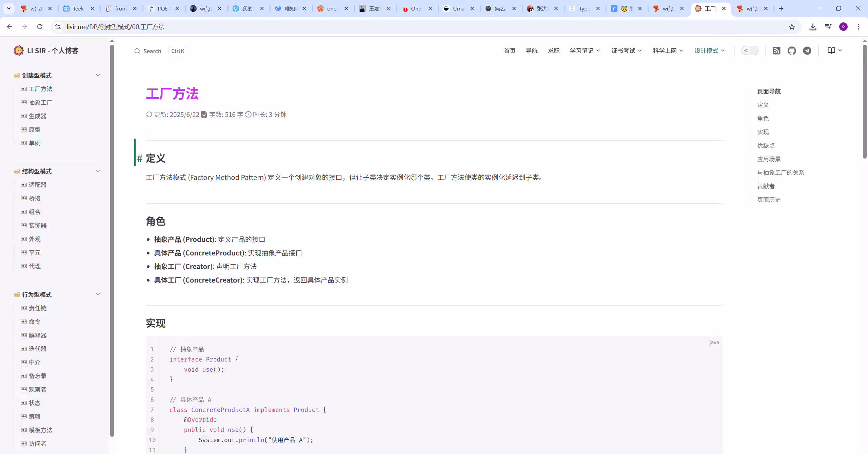Open the RSS feed icon

click(776, 51)
